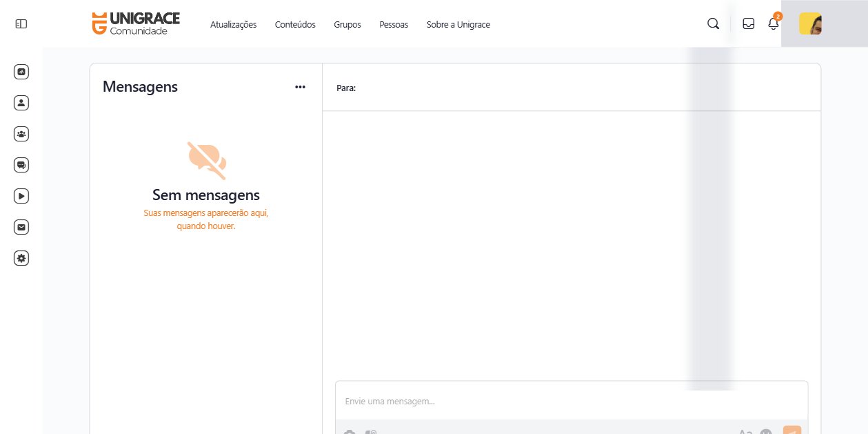Open the groups icon in sidebar
The width and height of the screenshot is (868, 434).
click(x=21, y=134)
